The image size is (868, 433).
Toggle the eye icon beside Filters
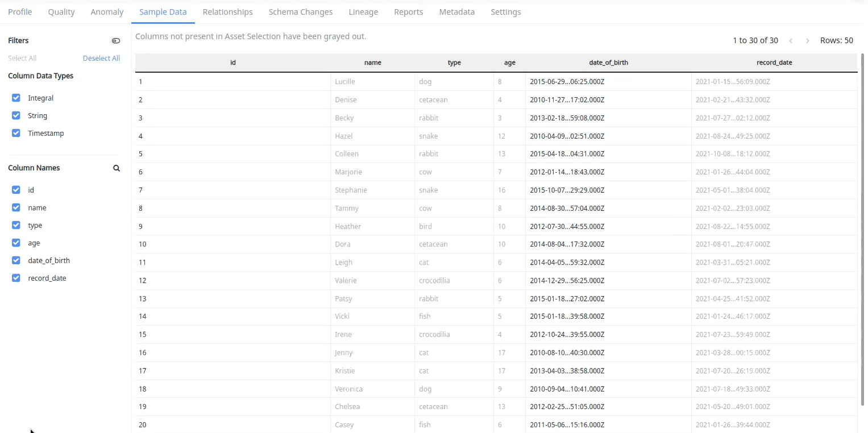pos(116,40)
